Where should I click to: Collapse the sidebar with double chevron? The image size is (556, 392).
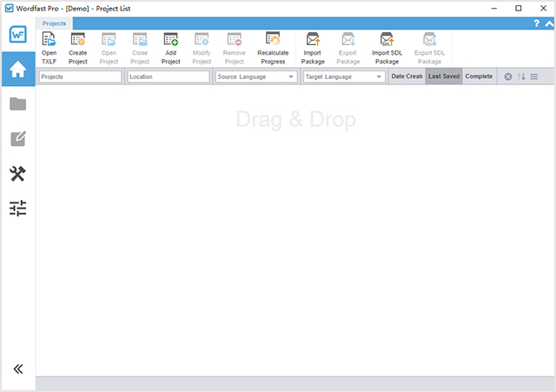coord(18,369)
